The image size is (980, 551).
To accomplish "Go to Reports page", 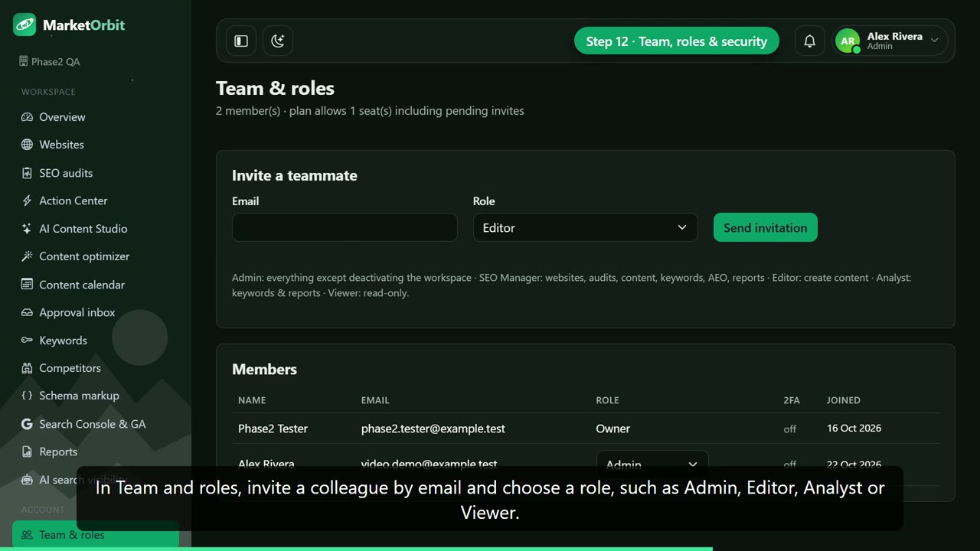I will pyautogui.click(x=96, y=452).
